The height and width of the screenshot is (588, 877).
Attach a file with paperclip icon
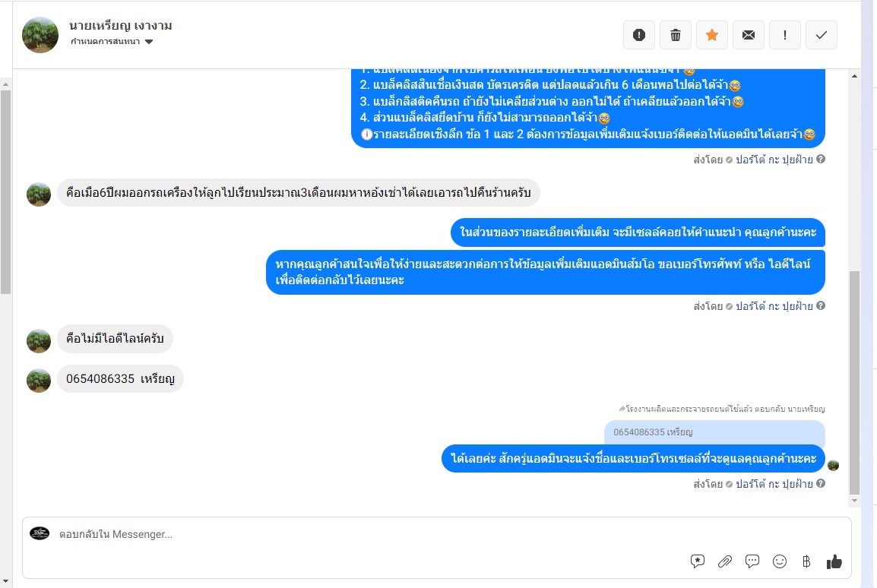pos(725,561)
